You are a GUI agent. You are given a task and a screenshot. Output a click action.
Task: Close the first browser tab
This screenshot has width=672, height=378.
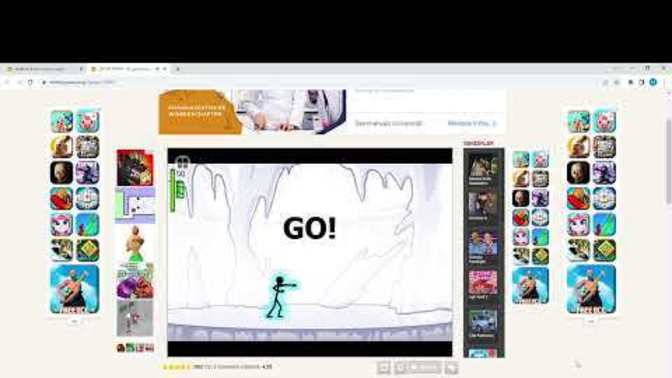[x=81, y=69]
